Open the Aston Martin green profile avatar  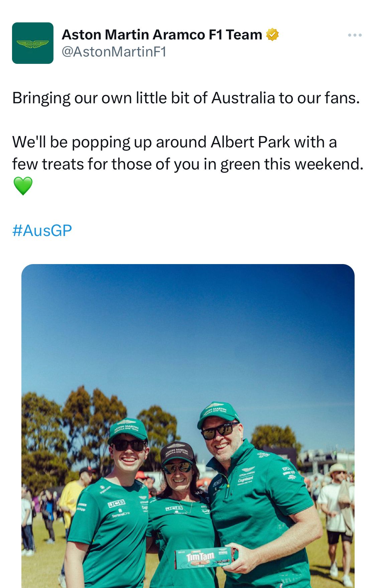[33, 43]
